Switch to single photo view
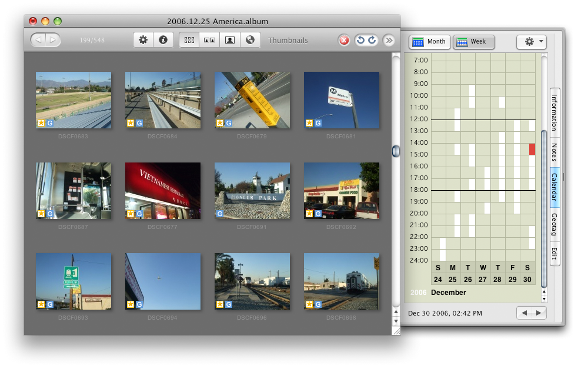 [x=229, y=40]
